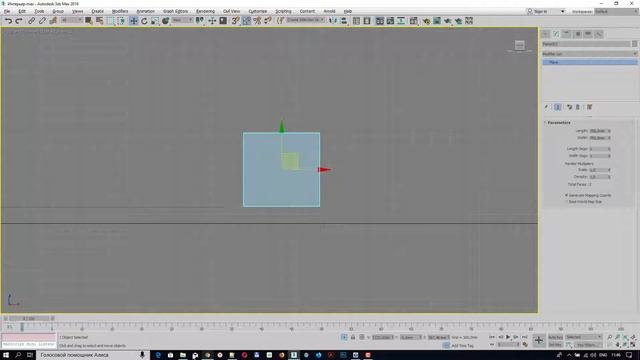Open the Rendering menu

pyautogui.click(x=205, y=11)
